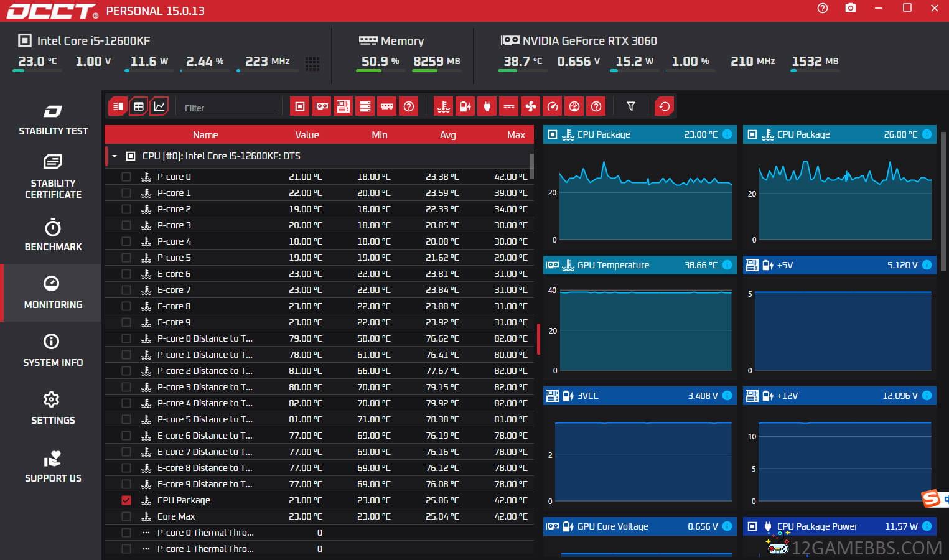
Task: Click the fan sensor filter icon
Action: (531, 106)
